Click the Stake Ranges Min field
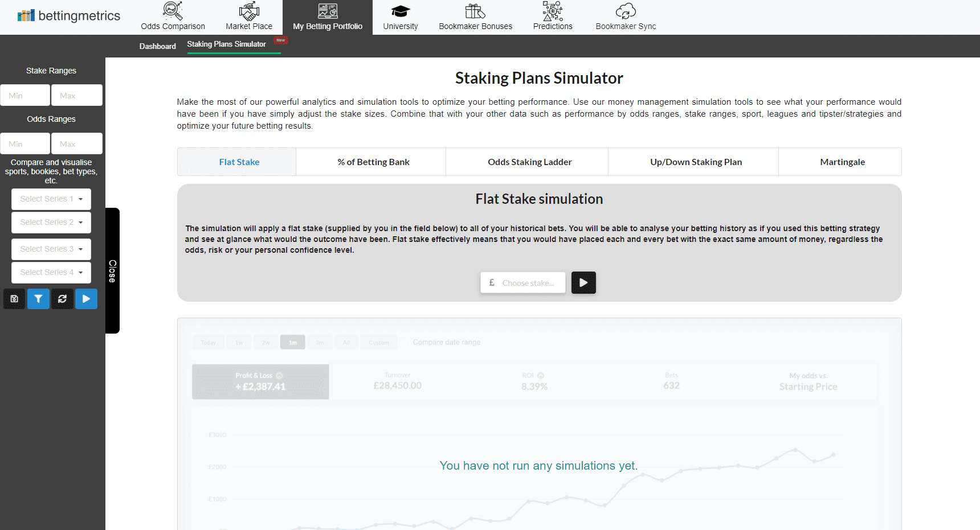 tap(25, 95)
